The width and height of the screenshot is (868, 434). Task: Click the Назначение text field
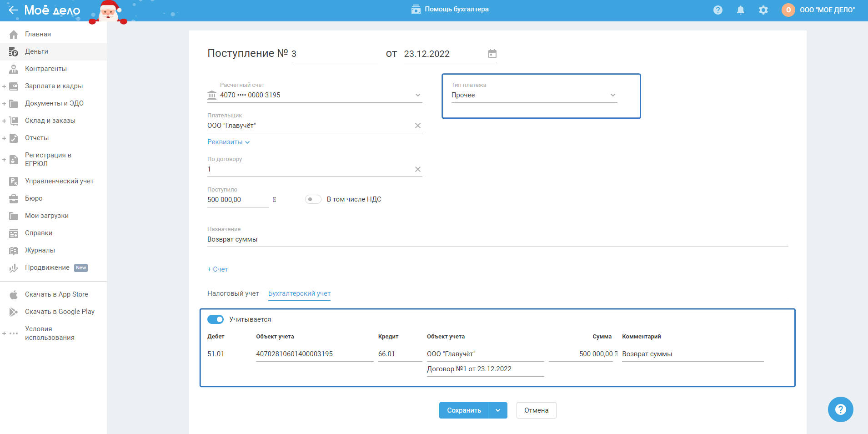click(497, 239)
